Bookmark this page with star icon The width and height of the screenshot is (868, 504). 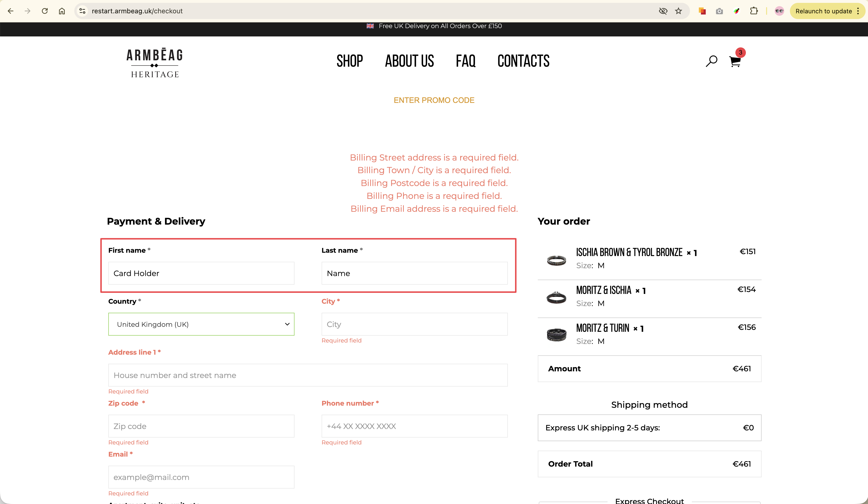click(678, 11)
